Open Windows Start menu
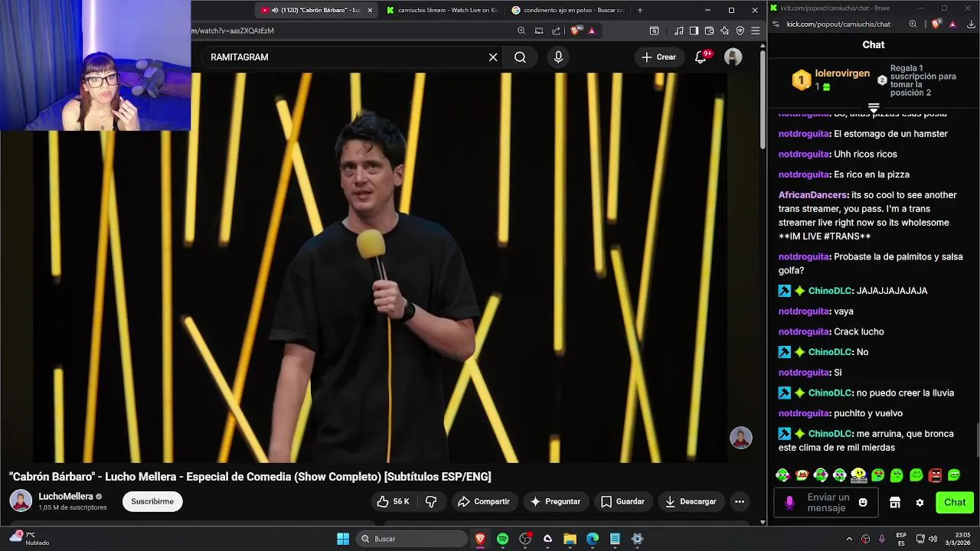Screen dimensions: 980x551 343,539
